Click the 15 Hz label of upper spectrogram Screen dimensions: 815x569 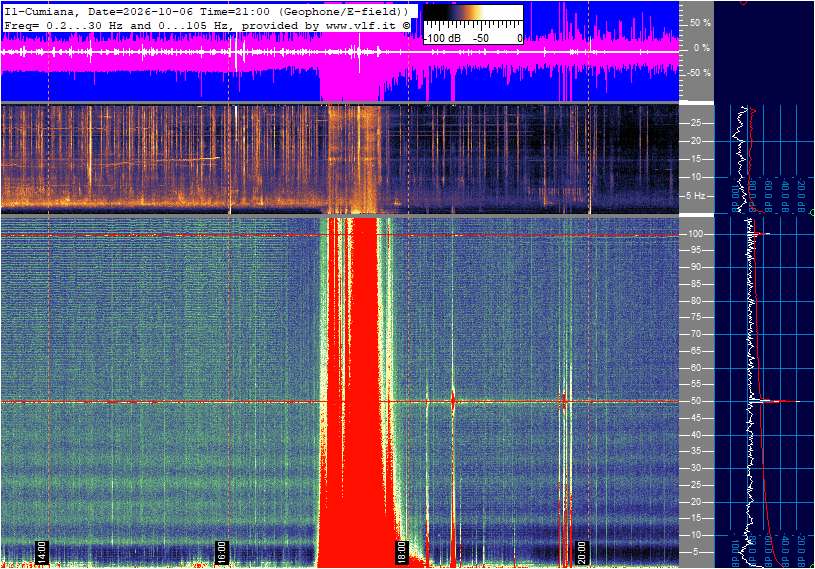695,159
